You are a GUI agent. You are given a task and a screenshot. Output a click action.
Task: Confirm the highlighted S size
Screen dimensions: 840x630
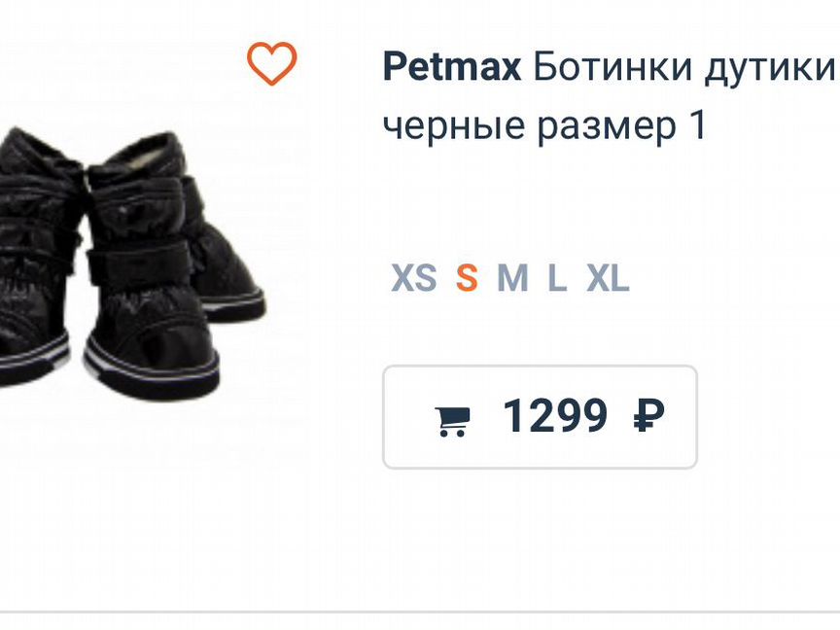point(466,281)
